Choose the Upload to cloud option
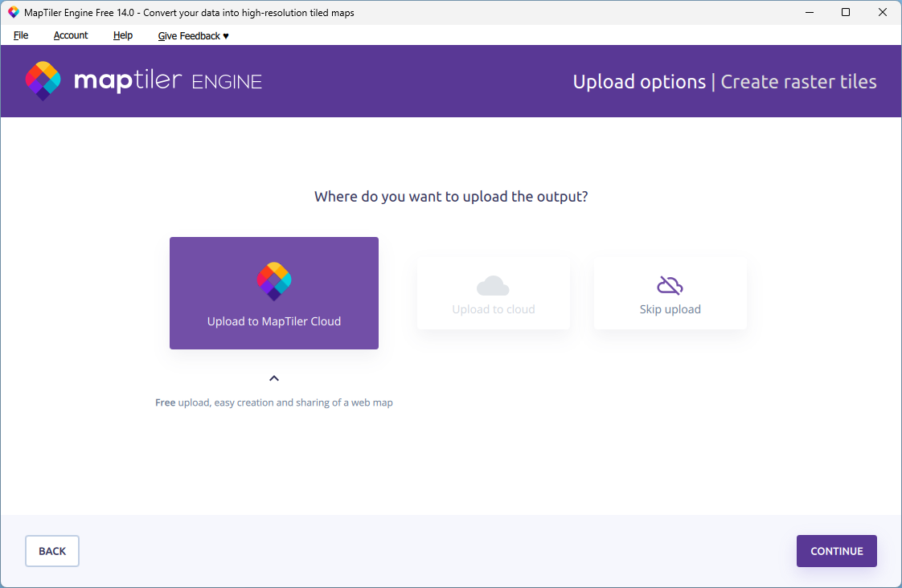This screenshot has height=588, width=902. [493, 293]
